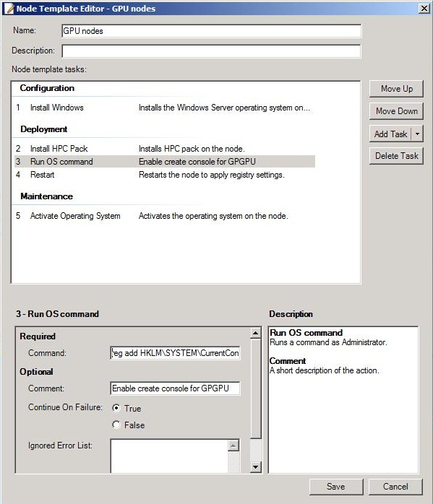The image size is (433, 504).
Task: Click properties panel scroll up arrow
Action: 255,333
